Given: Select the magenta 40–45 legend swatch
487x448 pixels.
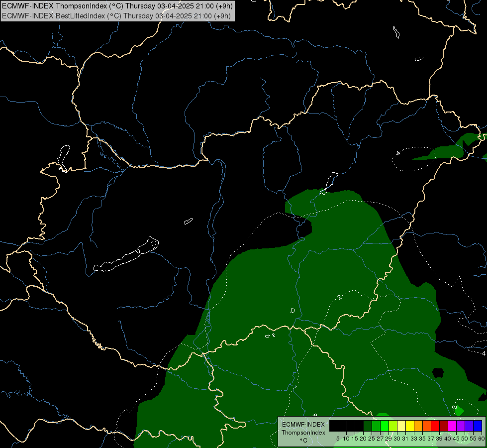Looking at the screenshot, I should pyautogui.click(x=452, y=426).
